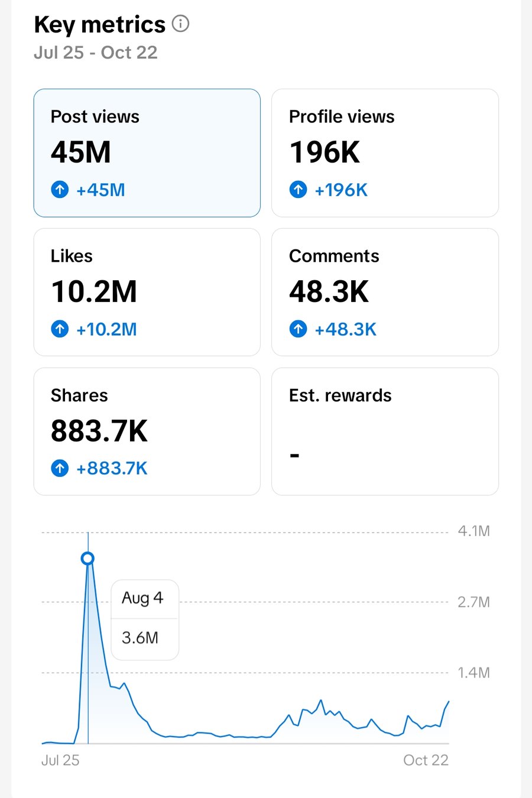Click the +45M change text
This screenshot has width=532, height=798.
click(x=100, y=190)
